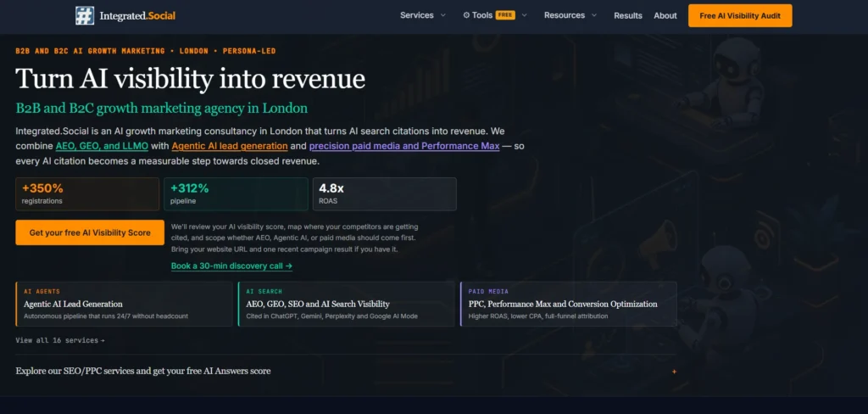Click Free AI Visibility Audit button
The image size is (868, 414).
pyautogui.click(x=740, y=15)
